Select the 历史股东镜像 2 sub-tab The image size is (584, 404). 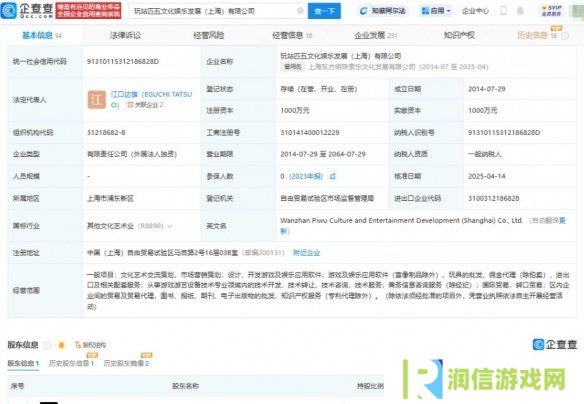coord(126,363)
